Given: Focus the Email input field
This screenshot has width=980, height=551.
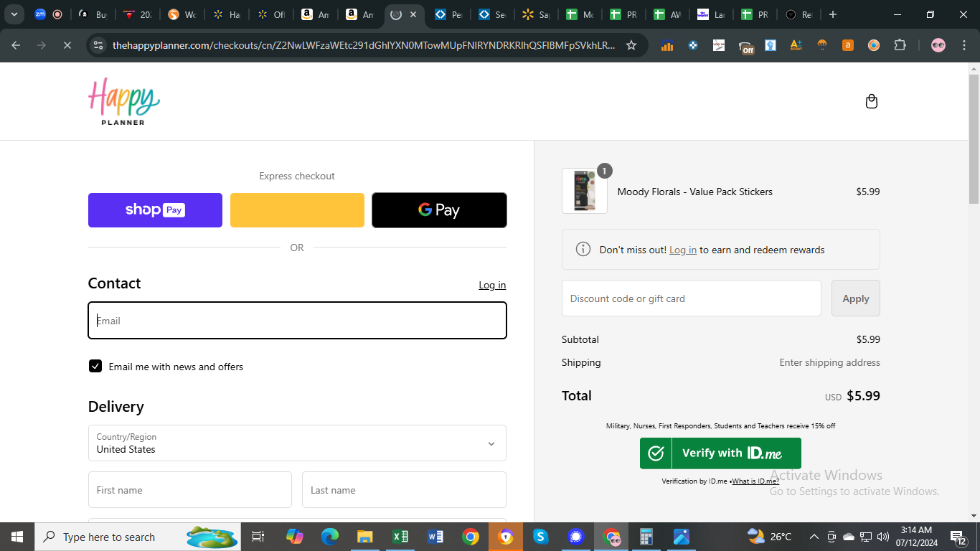Looking at the screenshot, I should tap(297, 321).
